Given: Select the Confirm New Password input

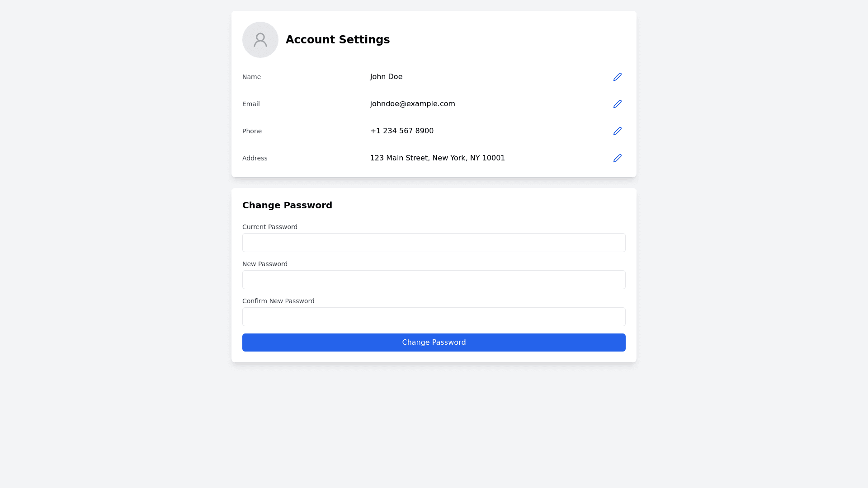Looking at the screenshot, I should coord(434,317).
